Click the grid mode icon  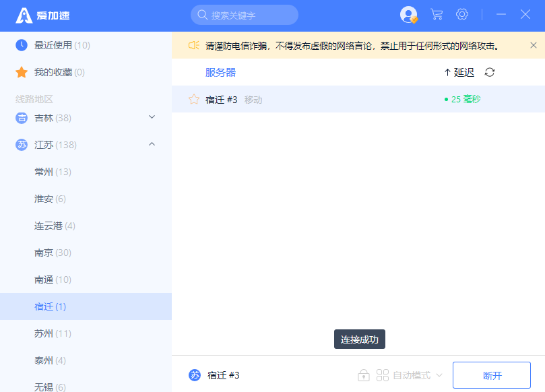383,375
